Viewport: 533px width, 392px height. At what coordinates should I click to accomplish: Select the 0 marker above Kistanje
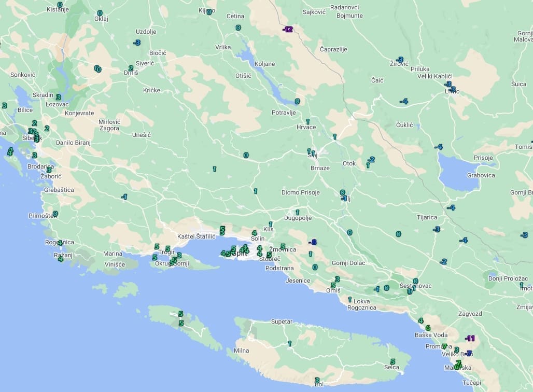(60, 5)
